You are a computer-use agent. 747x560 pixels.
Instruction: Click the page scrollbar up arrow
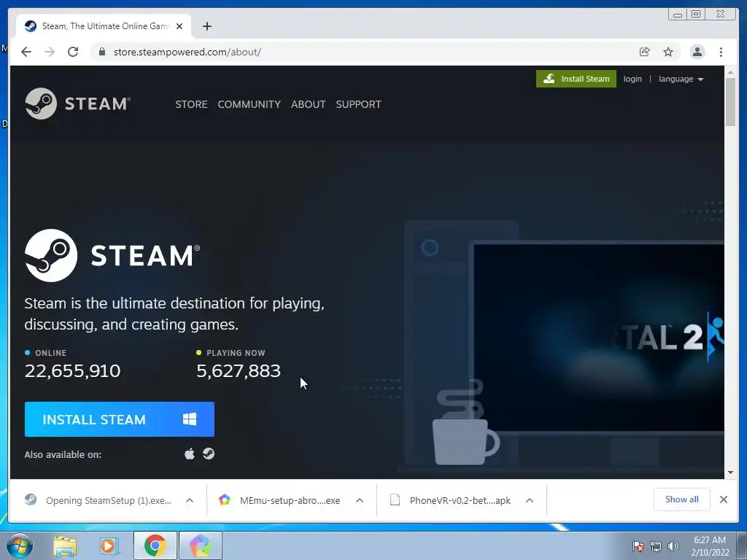pyautogui.click(x=730, y=72)
